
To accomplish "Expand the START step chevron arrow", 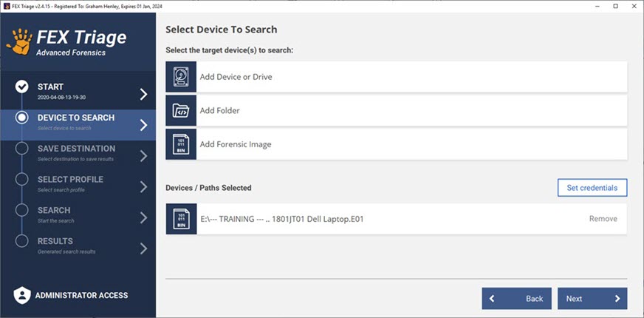I will pos(143,94).
